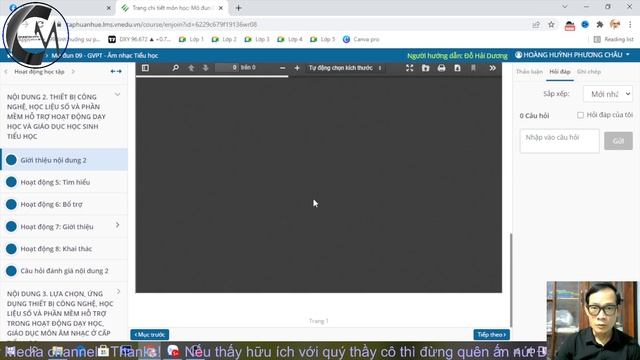Open 'Hoạt động 5: Tìm hiểu' lesson

click(64, 182)
